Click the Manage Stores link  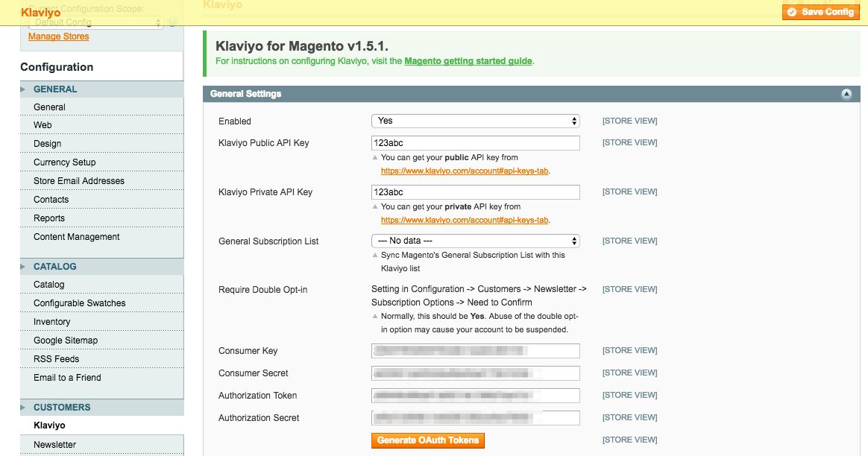pos(58,37)
